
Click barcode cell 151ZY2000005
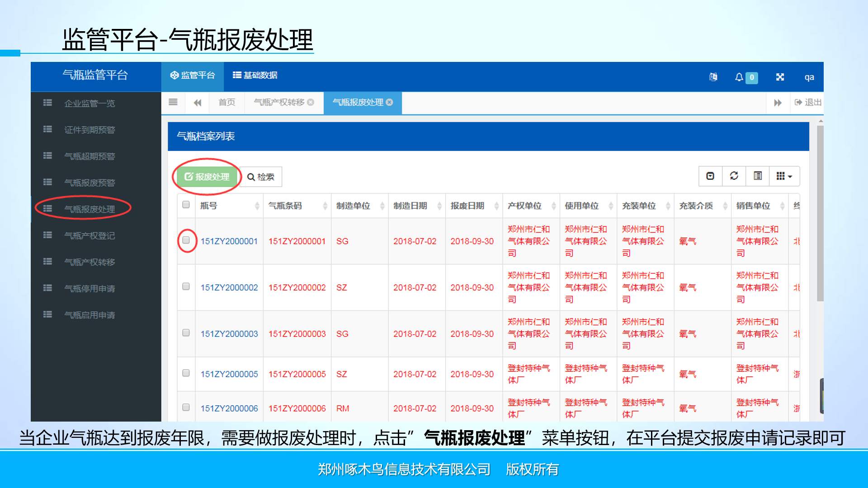point(297,374)
